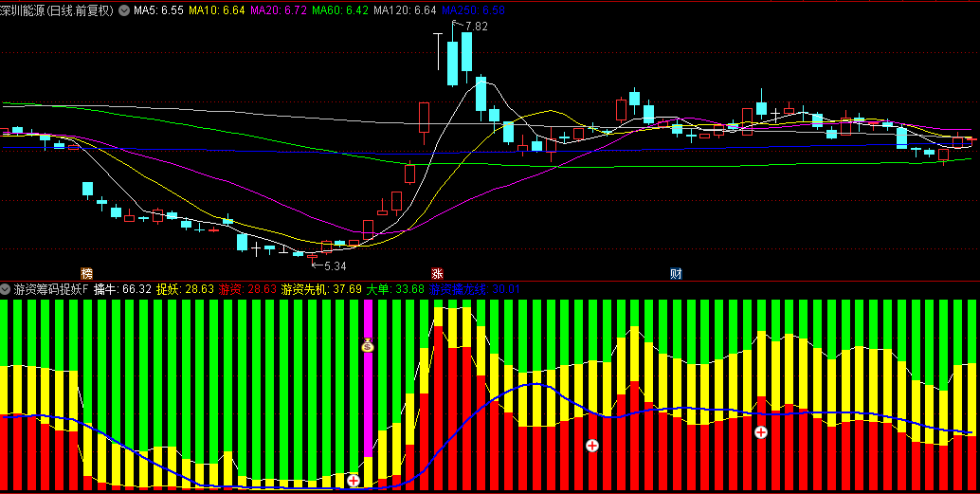This screenshot has height=494, width=980.
Task: Click the blue 游资擒龙线: 30.01 value
Action: [475, 289]
